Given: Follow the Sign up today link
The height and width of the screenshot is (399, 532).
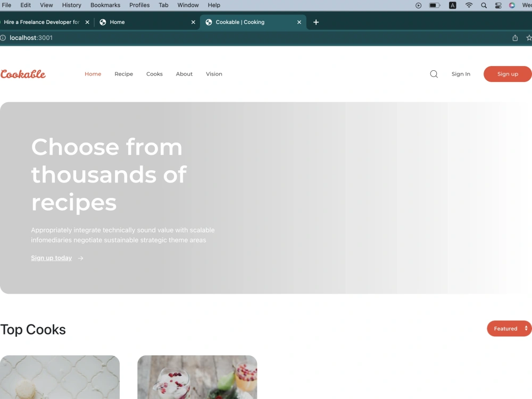Looking at the screenshot, I should pos(52,258).
